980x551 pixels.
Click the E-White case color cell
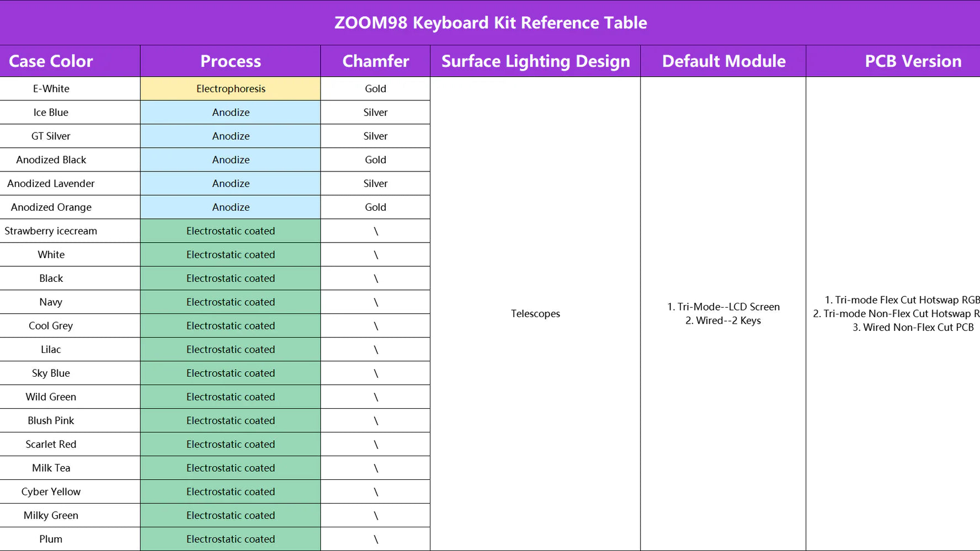[x=51, y=89]
